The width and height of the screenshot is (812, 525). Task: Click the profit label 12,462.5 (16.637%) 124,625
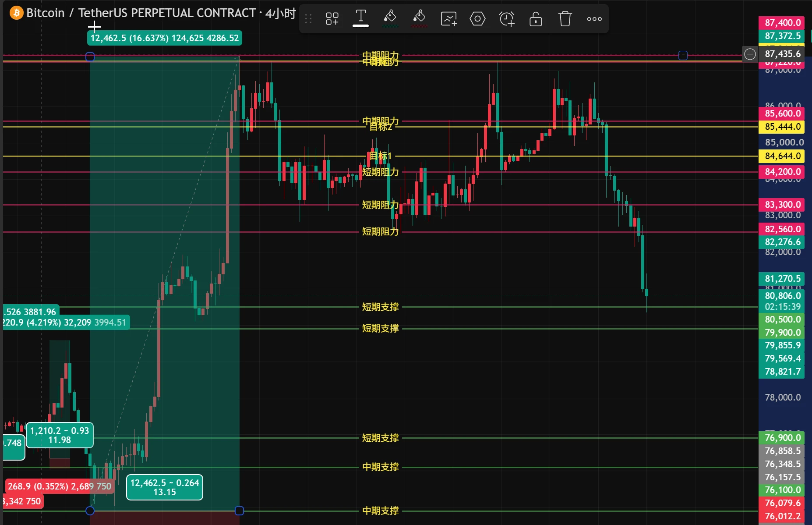pos(165,38)
